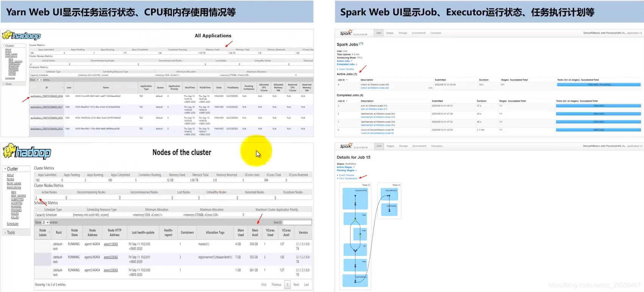Click progress bar of completed job 0
Viewport: 644px width, 292px height.
coord(599,130)
